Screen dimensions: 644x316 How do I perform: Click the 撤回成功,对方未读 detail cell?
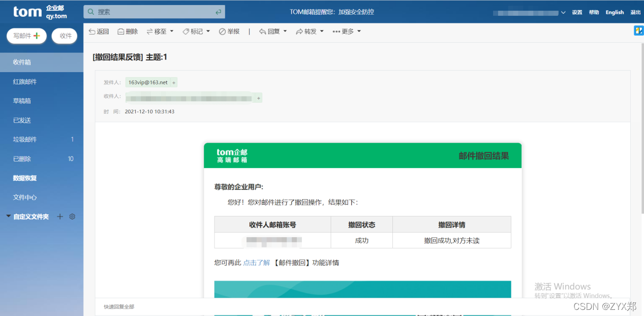pos(452,240)
